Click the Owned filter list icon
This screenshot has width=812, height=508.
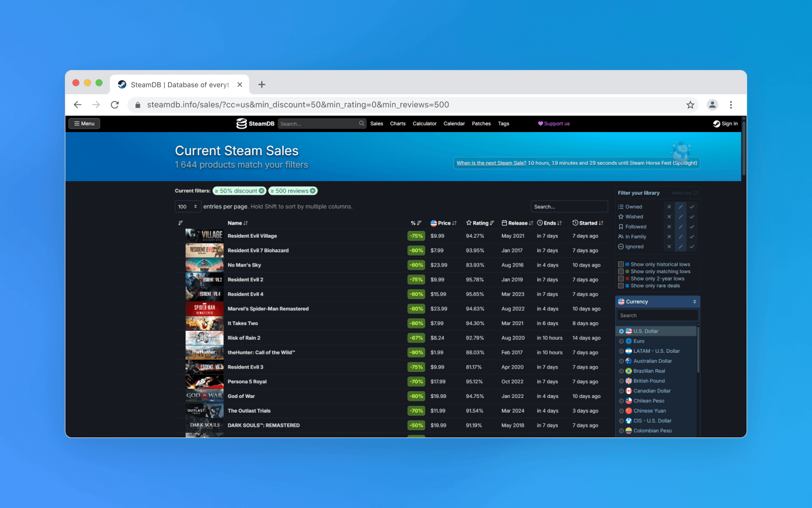coord(621,207)
